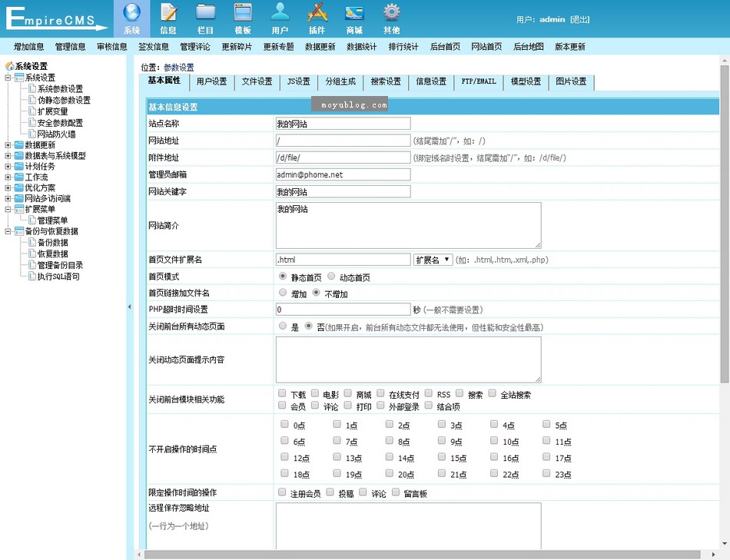Open the 信息 notepad icon

tap(168, 12)
